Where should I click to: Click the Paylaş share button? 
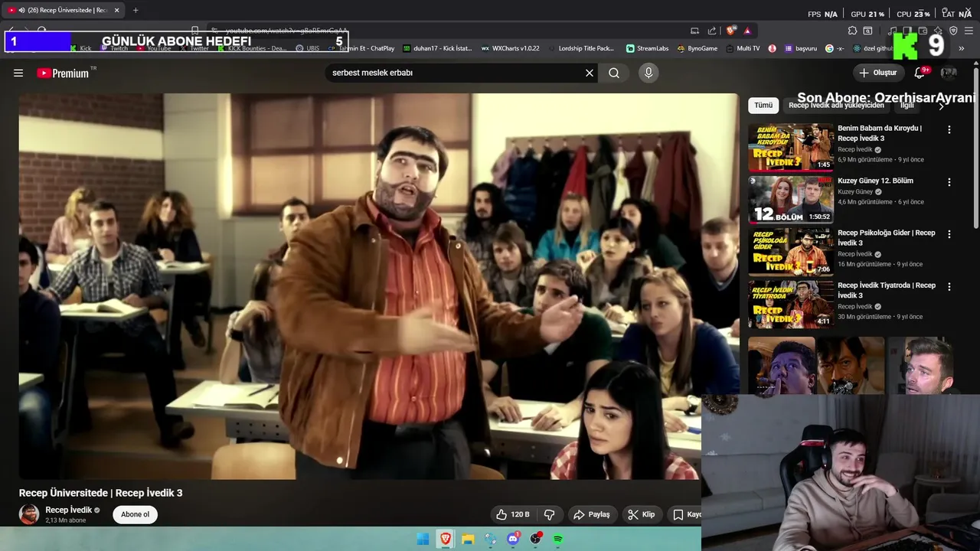pos(592,514)
